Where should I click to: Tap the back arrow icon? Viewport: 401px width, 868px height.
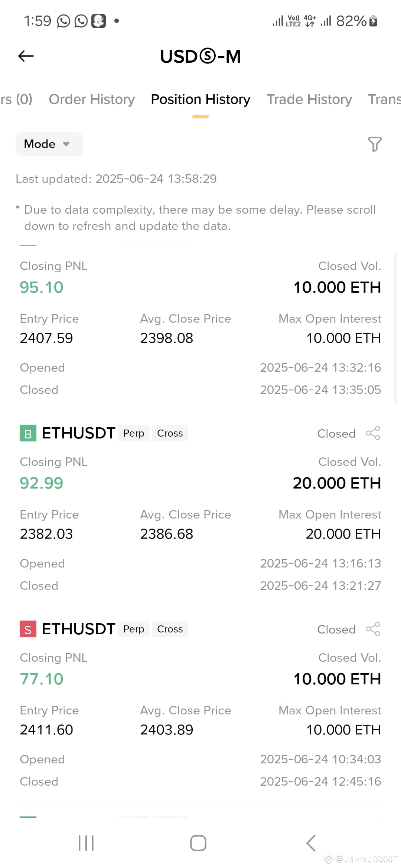point(26,56)
